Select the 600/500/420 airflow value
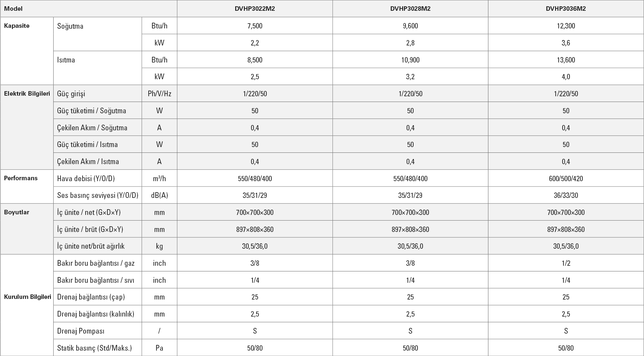Viewport: 644px width, 356px height. coord(566,179)
